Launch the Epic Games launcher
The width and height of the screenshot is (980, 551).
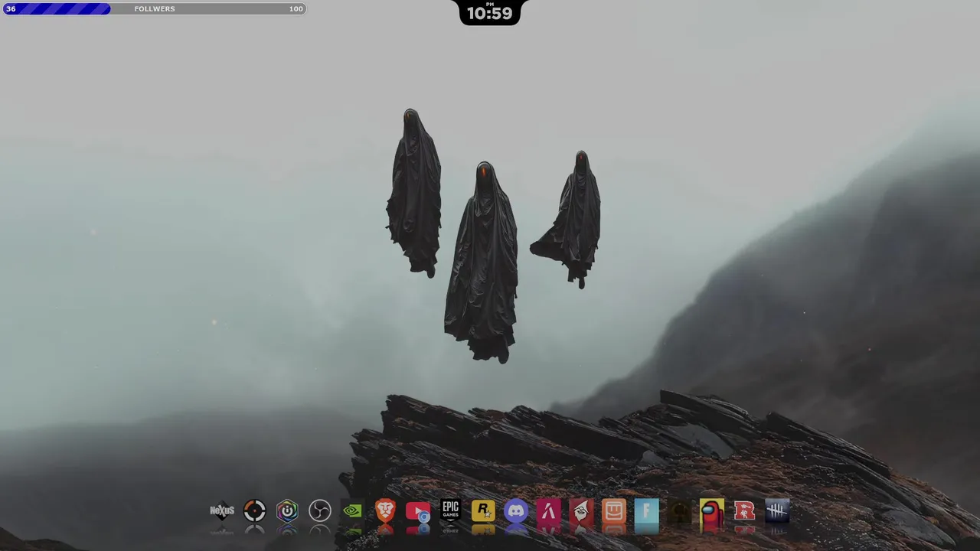click(x=450, y=510)
